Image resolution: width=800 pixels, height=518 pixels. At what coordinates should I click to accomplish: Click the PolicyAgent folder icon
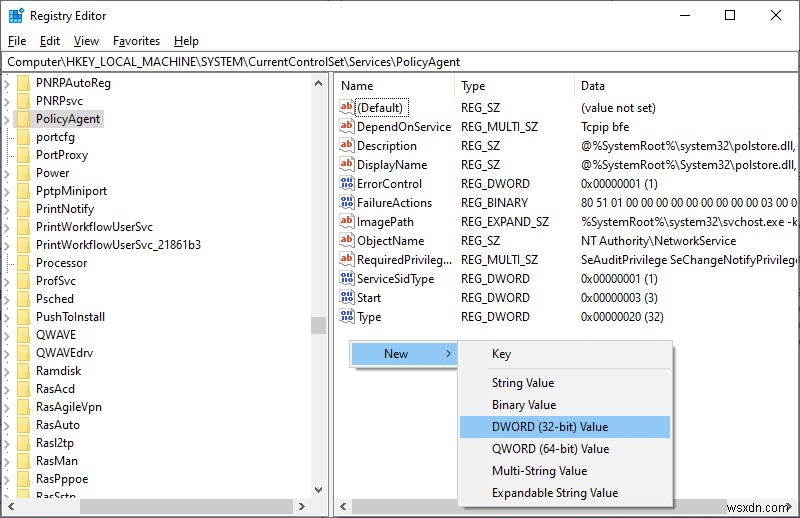(23, 119)
